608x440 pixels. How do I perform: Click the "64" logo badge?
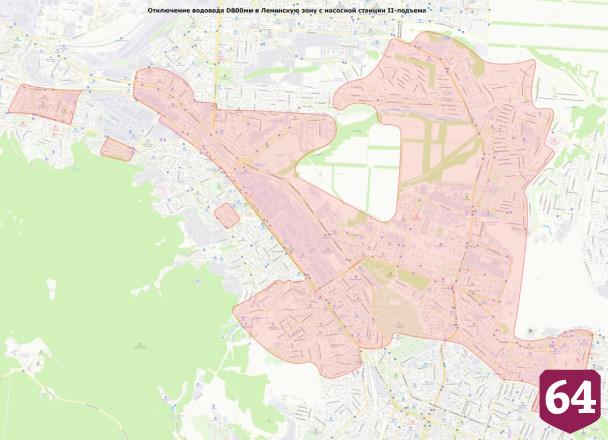(570, 400)
